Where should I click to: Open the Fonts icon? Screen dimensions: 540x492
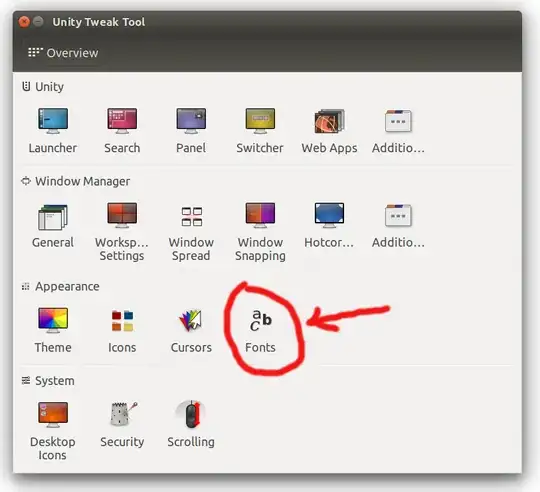click(x=261, y=321)
